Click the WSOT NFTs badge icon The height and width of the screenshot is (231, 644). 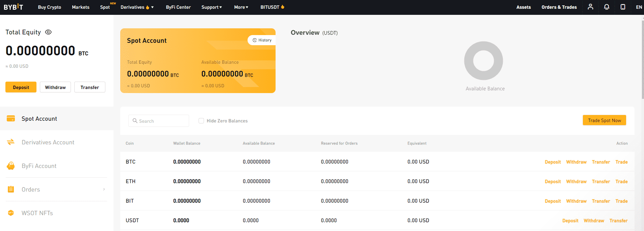click(x=11, y=213)
